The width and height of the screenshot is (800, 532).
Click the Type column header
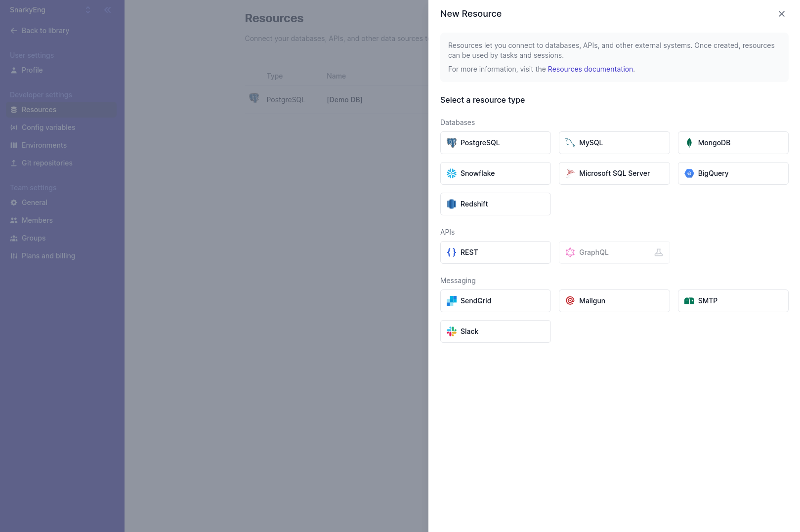[x=275, y=76]
